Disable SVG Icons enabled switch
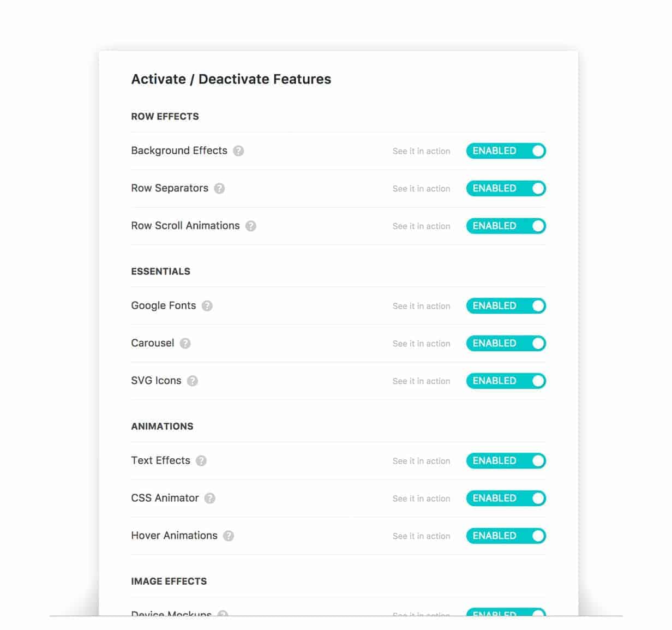 506,381
